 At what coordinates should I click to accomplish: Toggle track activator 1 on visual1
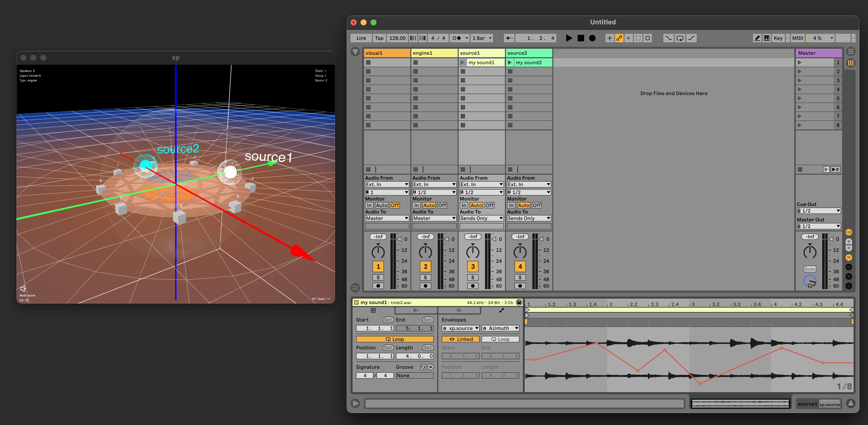[x=378, y=267]
